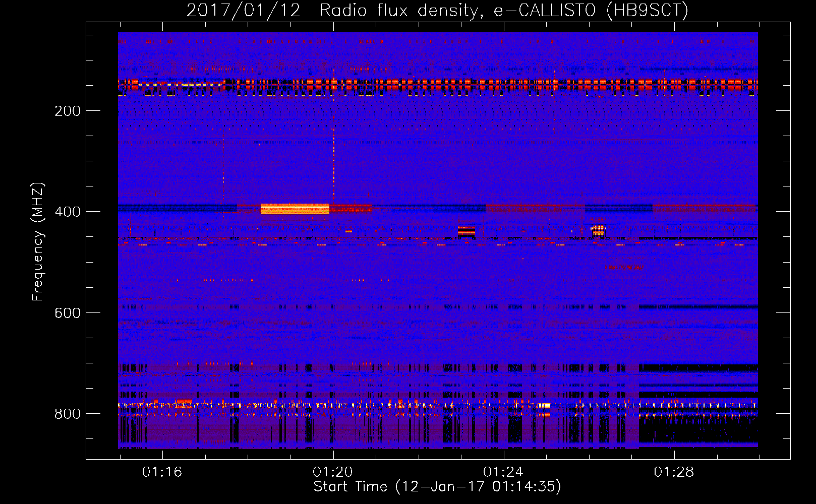Click the "Start Time (12-Jan-17 01:14:35)" label
The width and height of the screenshot is (816, 504).
coord(437,487)
